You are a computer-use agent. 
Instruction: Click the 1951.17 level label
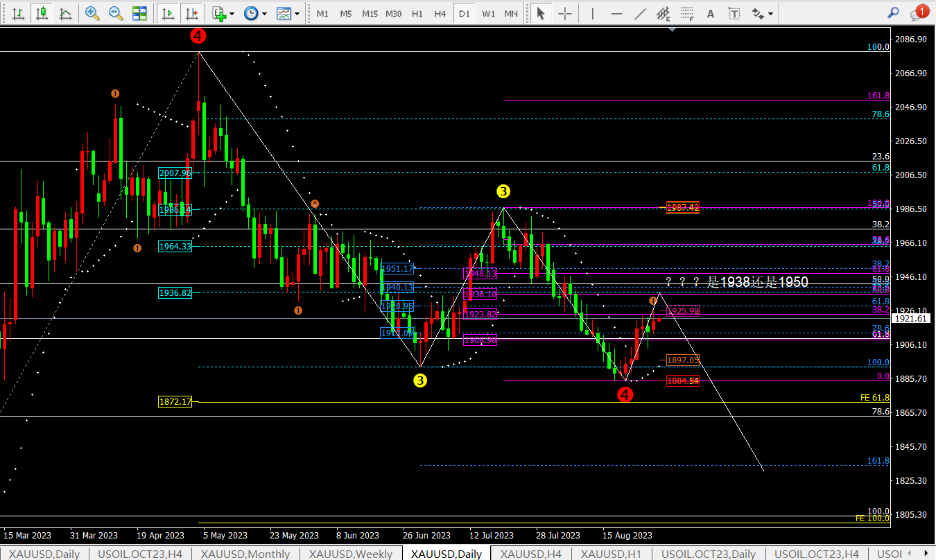point(397,268)
